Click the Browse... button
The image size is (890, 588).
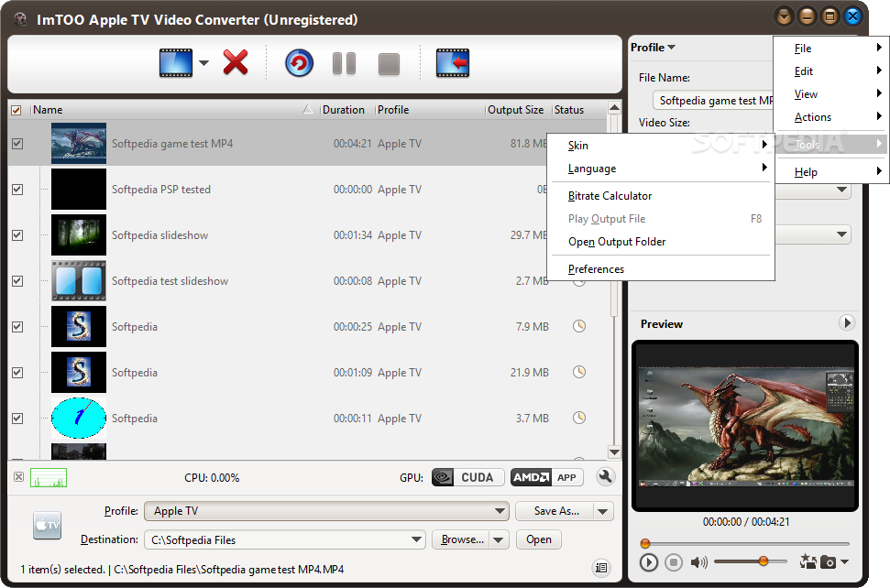click(461, 539)
